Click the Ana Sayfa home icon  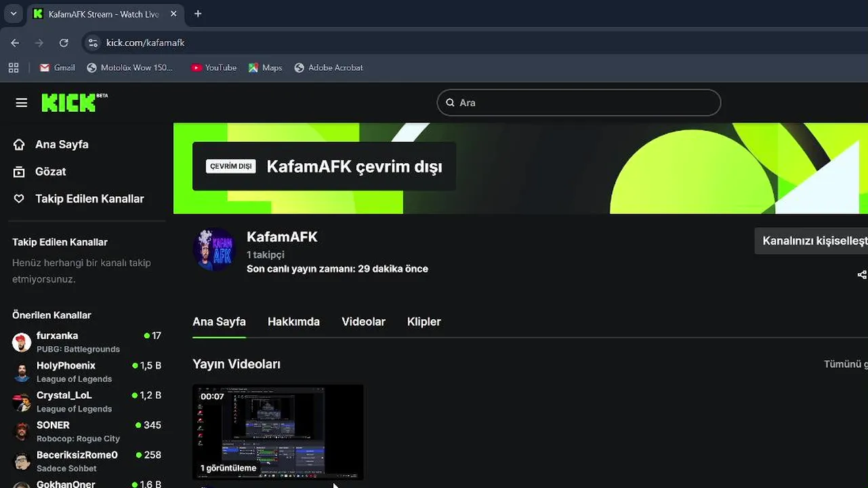[x=19, y=144]
